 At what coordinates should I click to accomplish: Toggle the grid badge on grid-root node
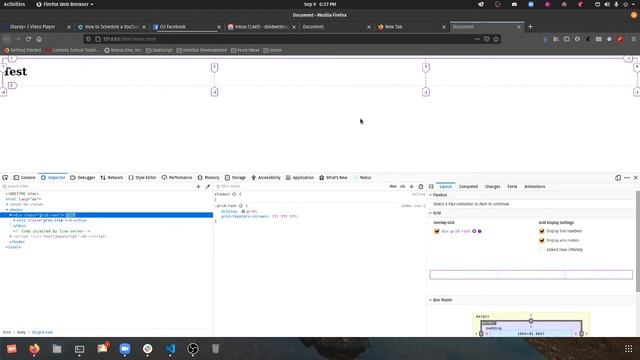(71, 215)
